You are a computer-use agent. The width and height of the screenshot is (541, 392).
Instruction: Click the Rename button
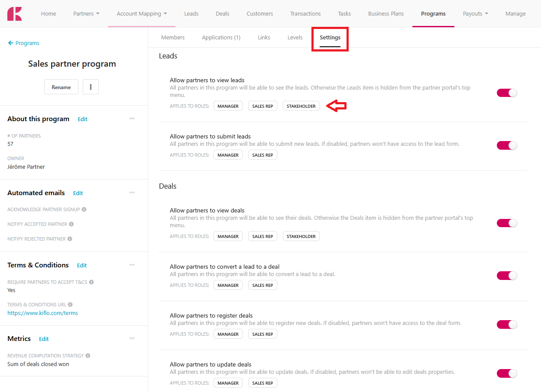(x=61, y=87)
